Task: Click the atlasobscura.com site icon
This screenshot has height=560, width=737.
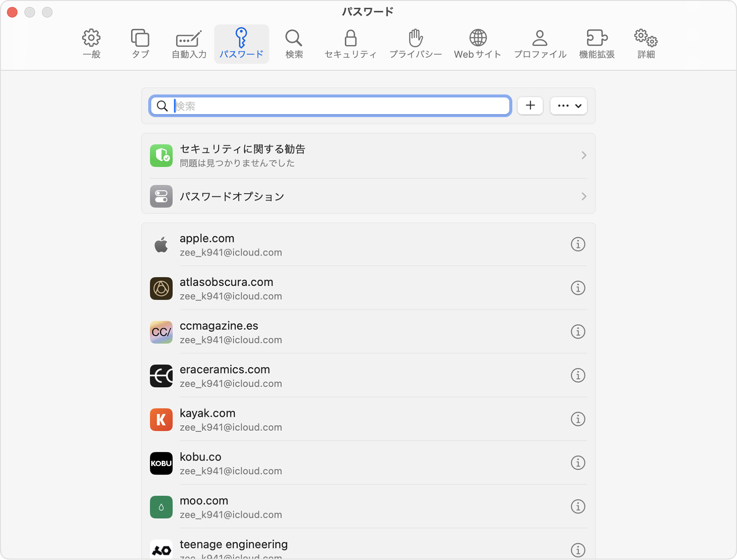Action: pos(161,288)
